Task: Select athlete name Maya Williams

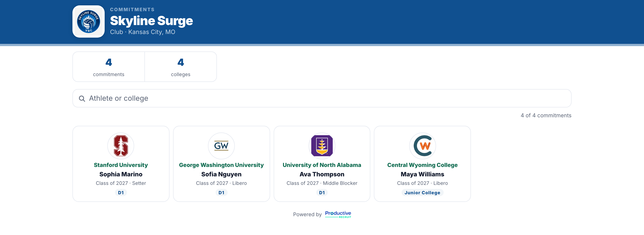Action: (x=422, y=174)
